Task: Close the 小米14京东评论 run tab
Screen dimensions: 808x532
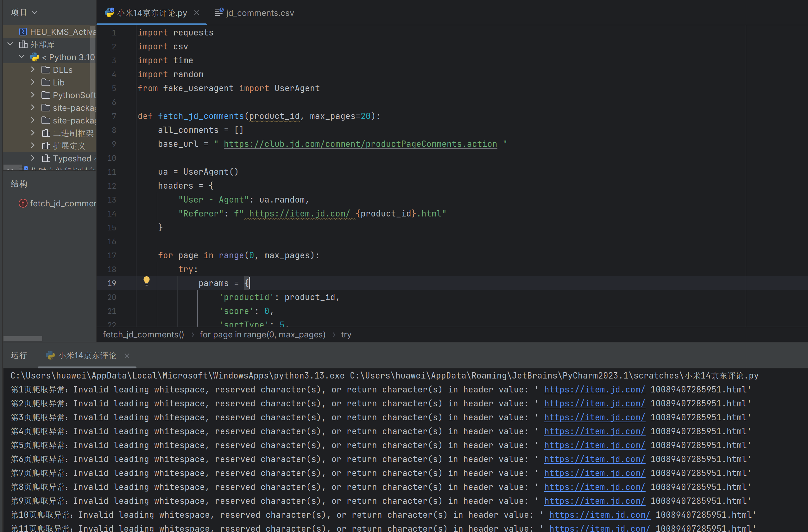Action: [127, 356]
